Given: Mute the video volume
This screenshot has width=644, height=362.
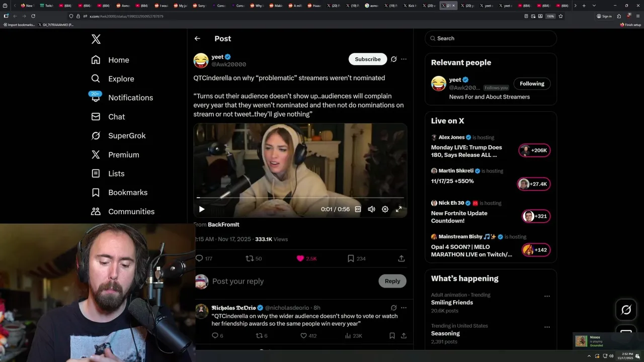Looking at the screenshot, I should pyautogui.click(x=371, y=209).
